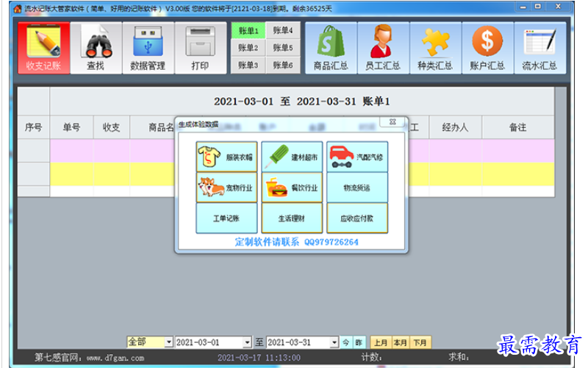Switch to 账单6 tab

[283, 65]
